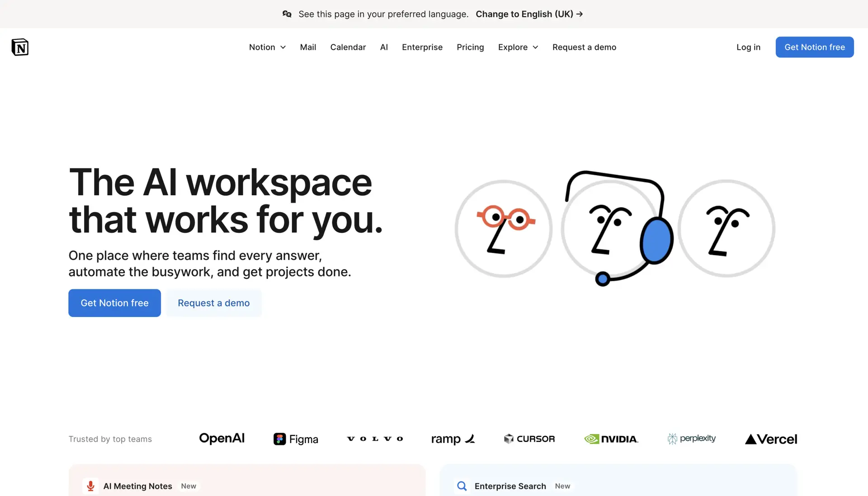Expand the Explore dropdown menu
The height and width of the screenshot is (496, 868).
point(518,47)
